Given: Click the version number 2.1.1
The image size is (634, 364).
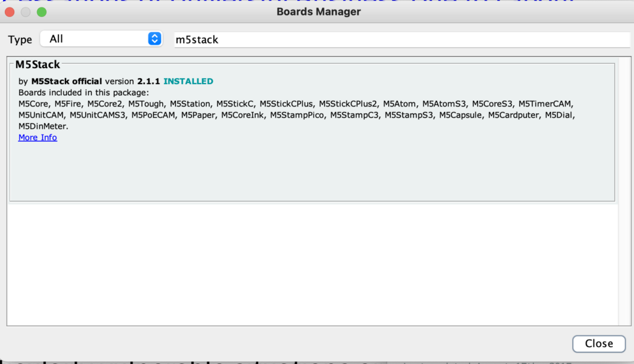Looking at the screenshot, I should pos(149,81).
